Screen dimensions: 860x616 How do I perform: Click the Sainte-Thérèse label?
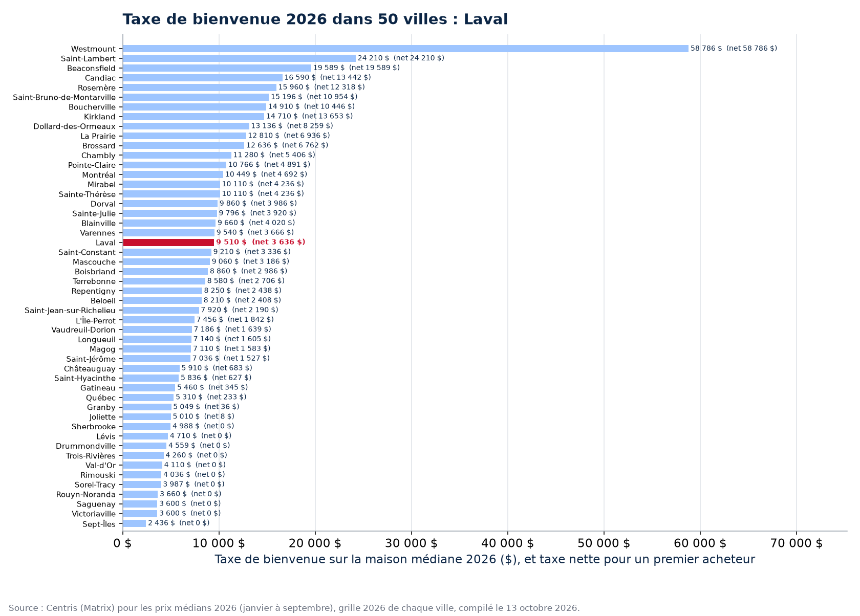[87, 194]
